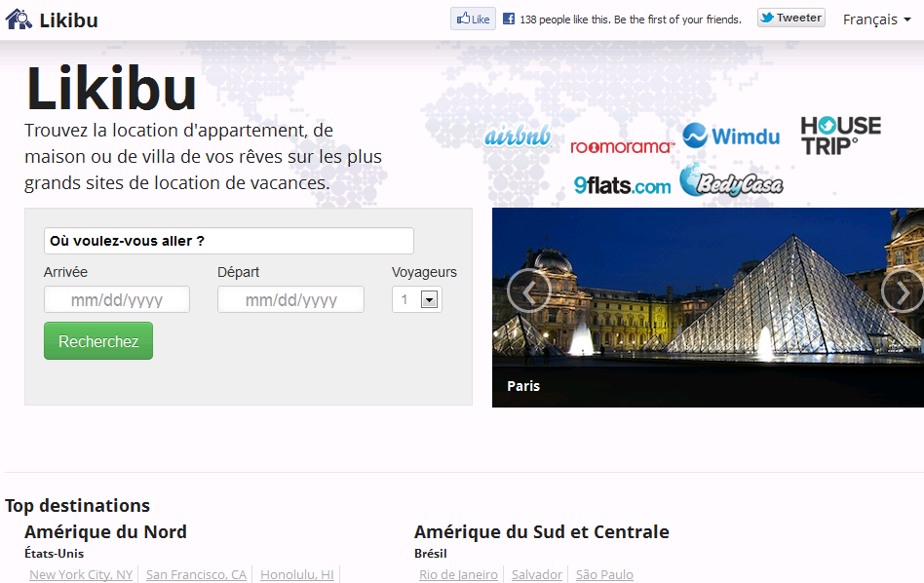924x583 pixels.
Task: Open the São Paulo link
Action: (x=604, y=574)
